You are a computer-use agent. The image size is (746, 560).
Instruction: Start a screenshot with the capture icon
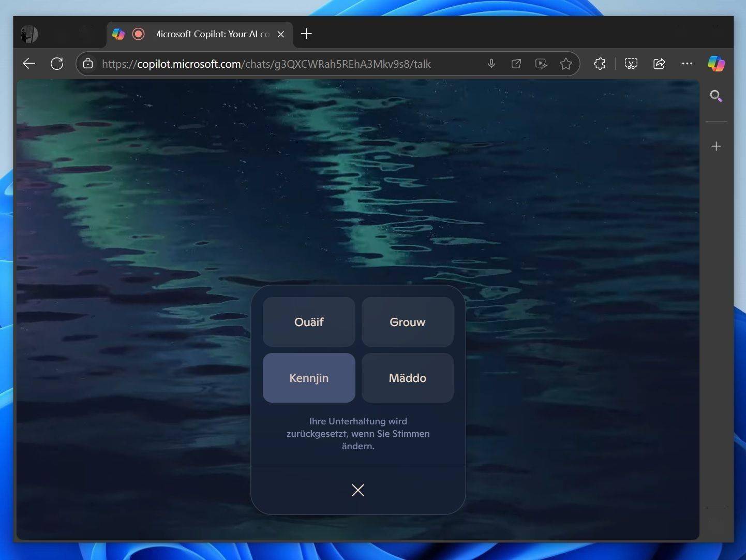click(x=631, y=64)
